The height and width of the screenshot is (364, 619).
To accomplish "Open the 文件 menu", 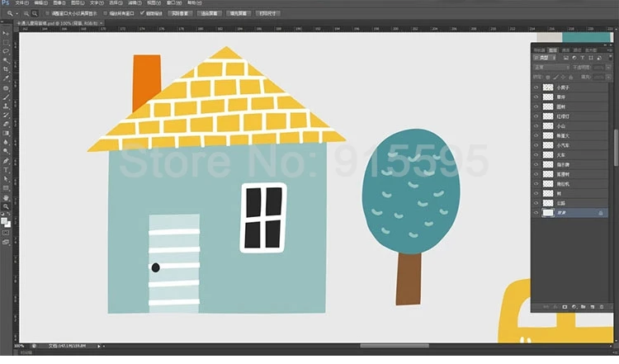I will 20,3.
